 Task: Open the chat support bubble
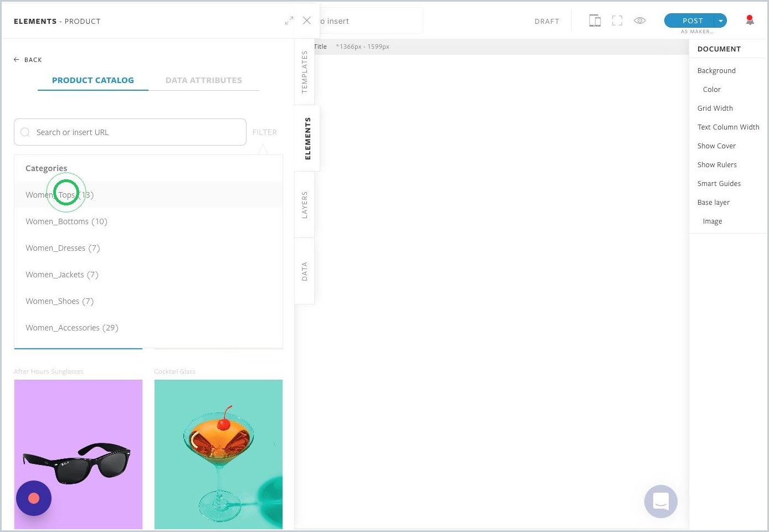(x=661, y=502)
